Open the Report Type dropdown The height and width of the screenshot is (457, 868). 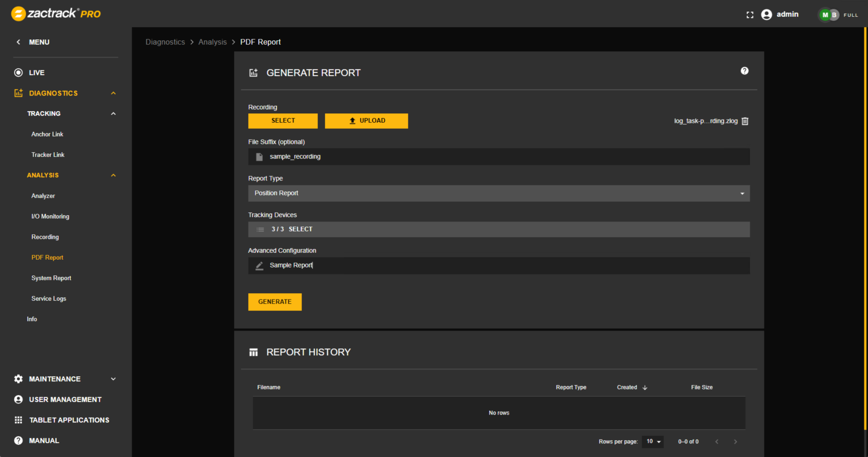point(498,194)
